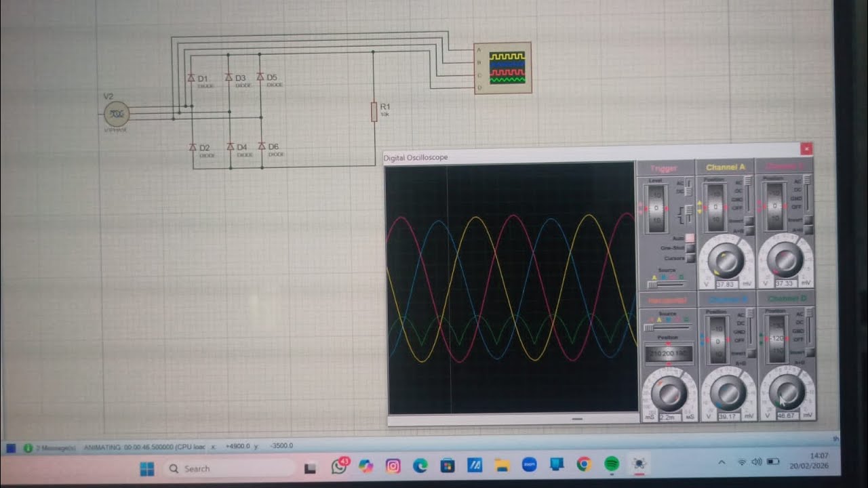Screen dimensions: 868x488
Task: Click the taskbar Search box
Action: coord(231,468)
